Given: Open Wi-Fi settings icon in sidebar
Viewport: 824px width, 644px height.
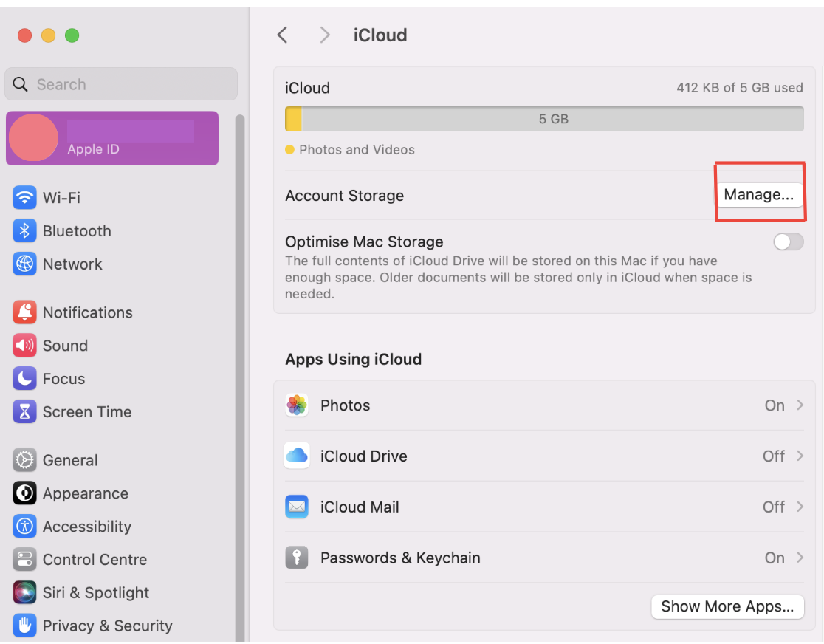Looking at the screenshot, I should (24, 198).
